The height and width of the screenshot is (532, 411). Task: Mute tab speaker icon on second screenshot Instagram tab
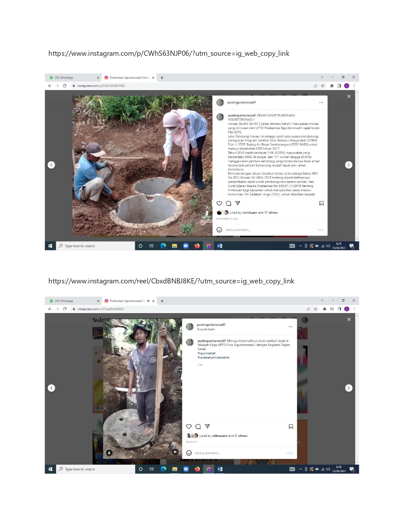point(148,301)
